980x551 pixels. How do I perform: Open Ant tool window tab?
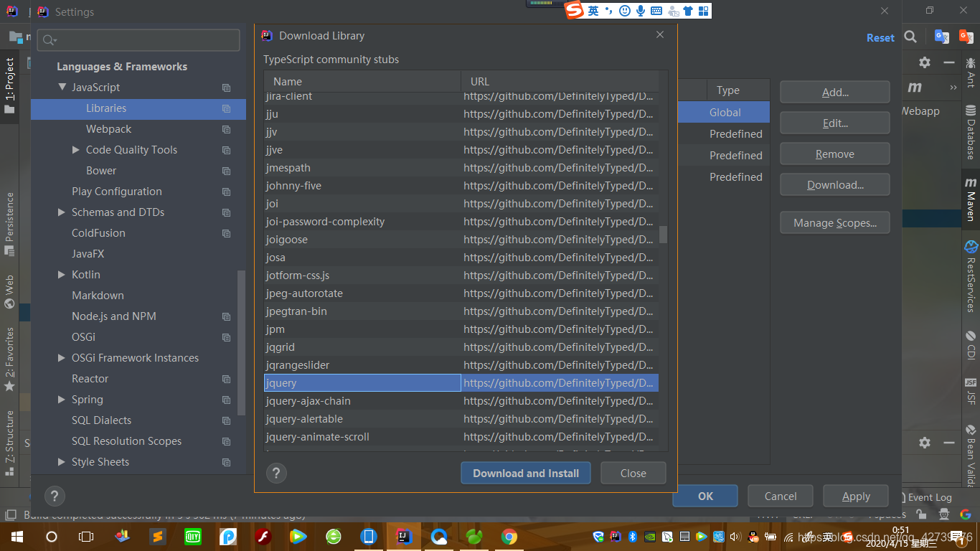click(x=971, y=73)
